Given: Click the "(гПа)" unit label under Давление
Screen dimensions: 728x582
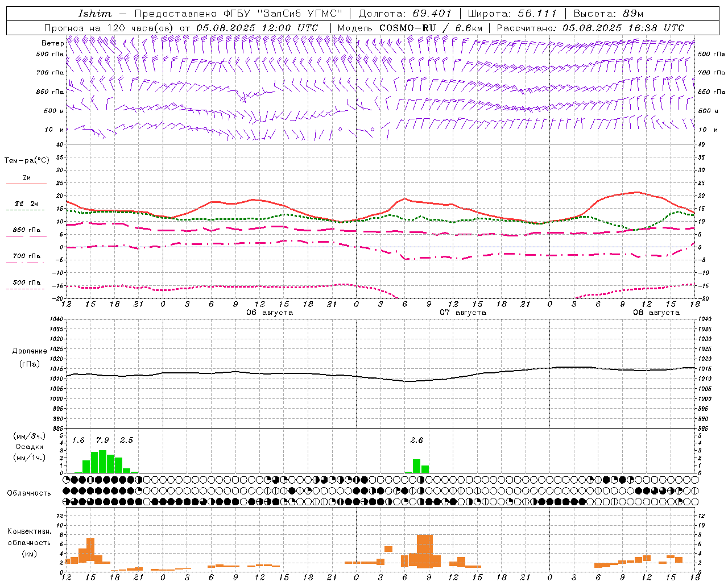Looking at the screenshot, I should point(29,364).
